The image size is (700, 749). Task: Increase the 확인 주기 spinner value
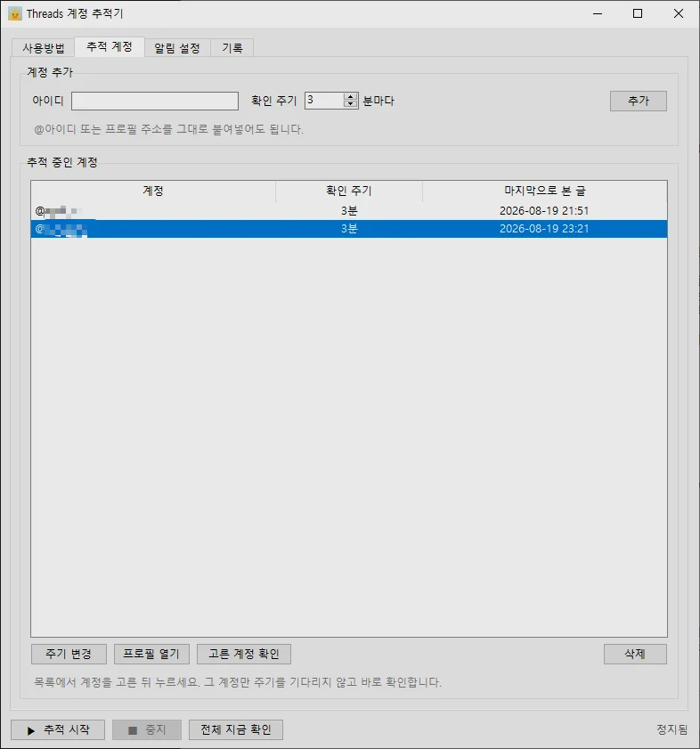[x=351, y=96]
